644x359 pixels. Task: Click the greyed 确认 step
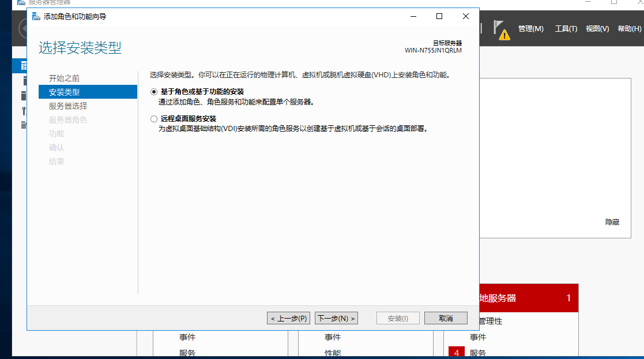[57, 148]
